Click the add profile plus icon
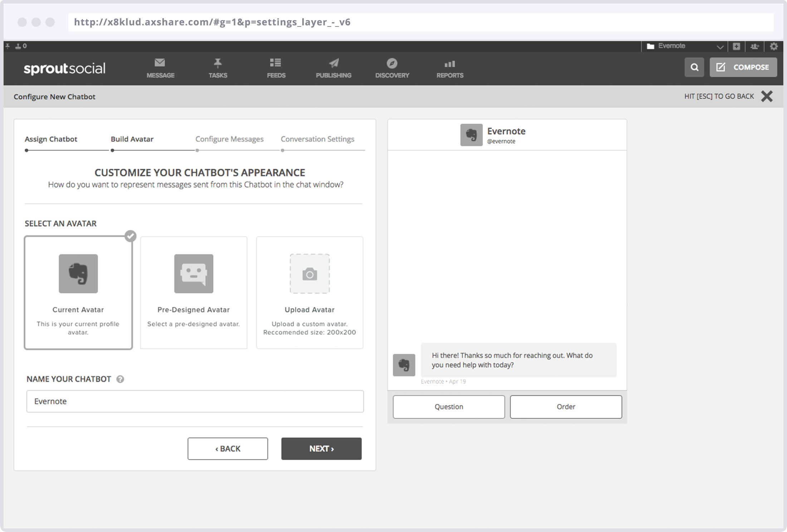Viewport: 787px width, 532px height. (736, 46)
